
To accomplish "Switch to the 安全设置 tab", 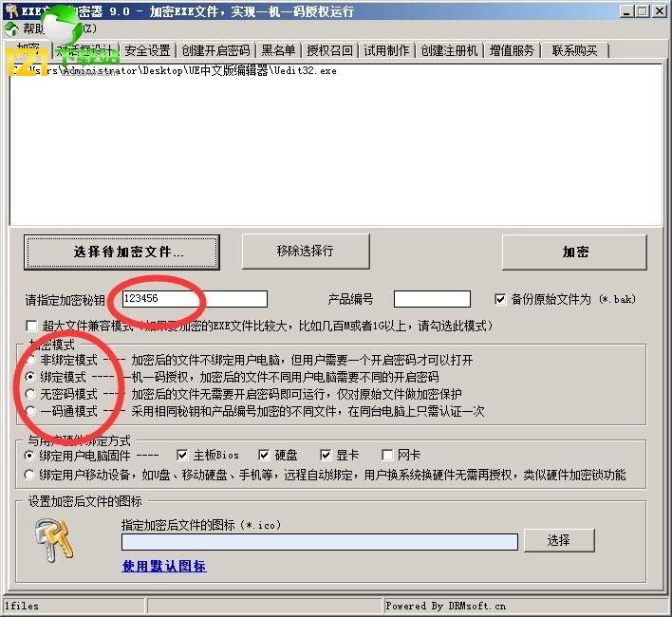I will click(x=148, y=50).
